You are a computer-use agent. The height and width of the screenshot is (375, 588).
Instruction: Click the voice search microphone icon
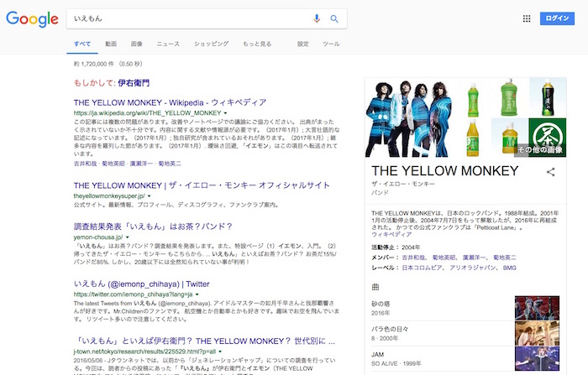coord(318,18)
